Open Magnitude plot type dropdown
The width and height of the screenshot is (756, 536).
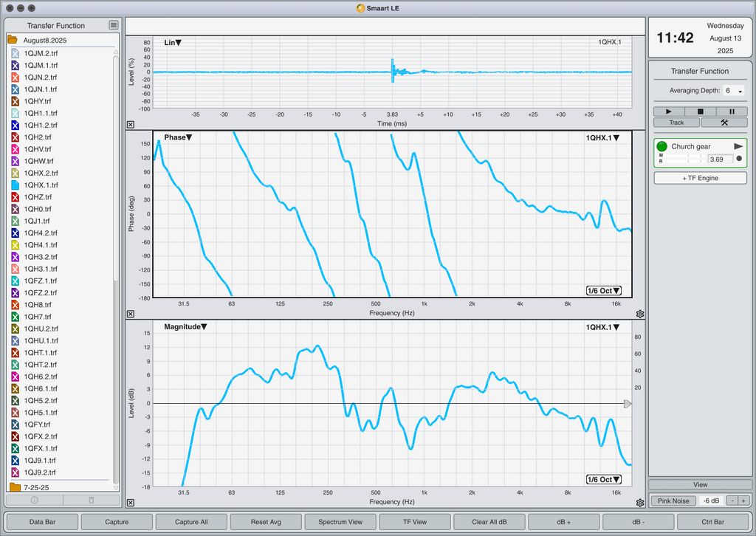185,327
